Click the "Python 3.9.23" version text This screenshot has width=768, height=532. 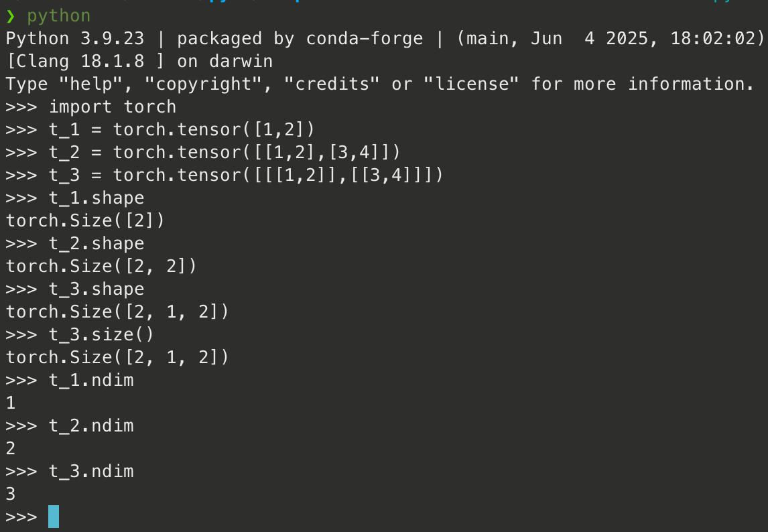[75, 39]
